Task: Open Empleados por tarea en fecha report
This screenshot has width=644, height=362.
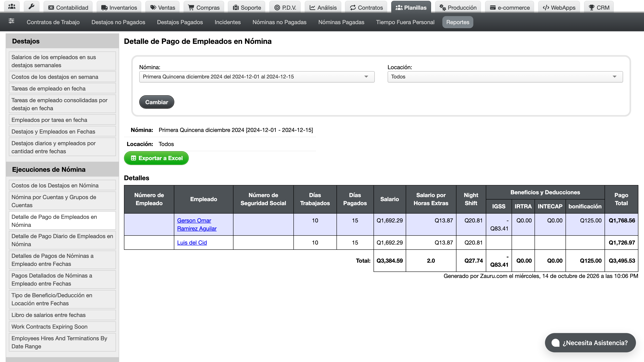Action: click(62, 120)
